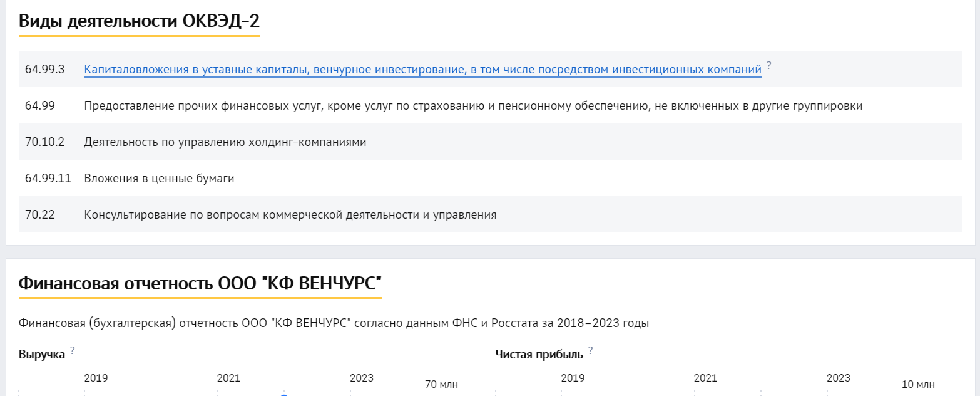Click the 2021 label on the net profit chart
The height and width of the screenshot is (396, 980).
pos(706,378)
